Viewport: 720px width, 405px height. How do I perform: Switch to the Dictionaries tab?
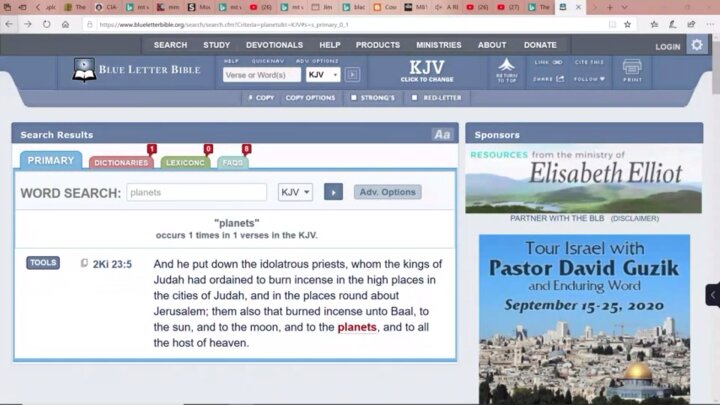click(x=121, y=162)
